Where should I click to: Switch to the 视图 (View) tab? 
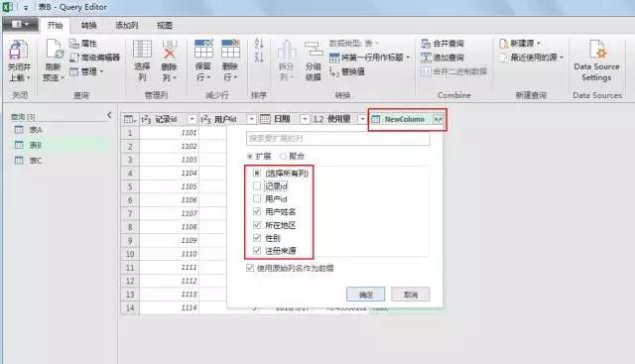click(165, 26)
